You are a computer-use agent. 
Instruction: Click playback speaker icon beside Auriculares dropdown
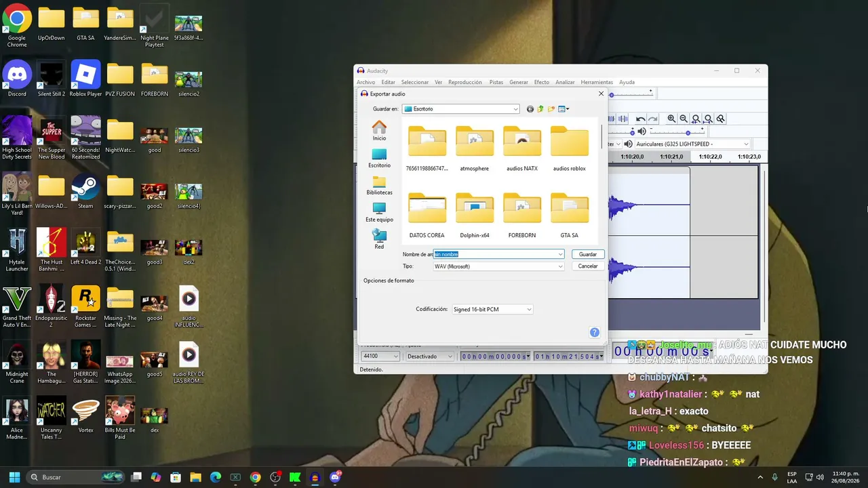click(x=628, y=144)
